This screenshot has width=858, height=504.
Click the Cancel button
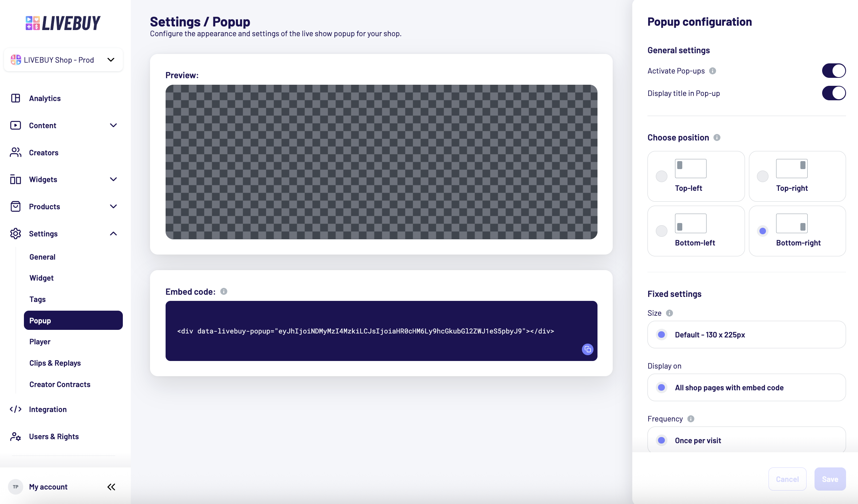click(787, 479)
